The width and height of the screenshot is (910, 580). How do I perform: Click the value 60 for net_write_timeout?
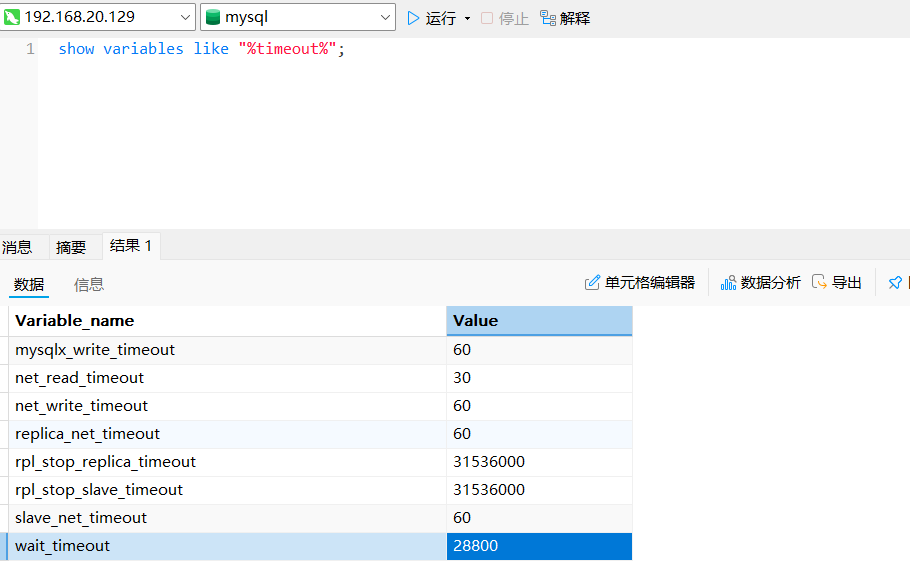(x=539, y=406)
